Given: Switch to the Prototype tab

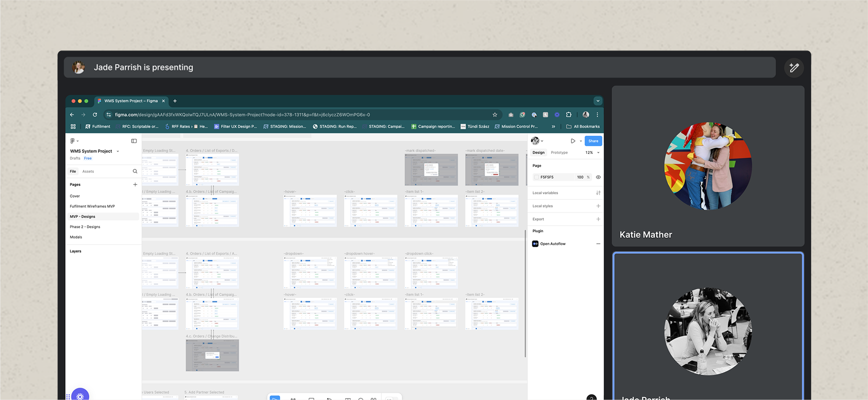Looking at the screenshot, I should [559, 152].
